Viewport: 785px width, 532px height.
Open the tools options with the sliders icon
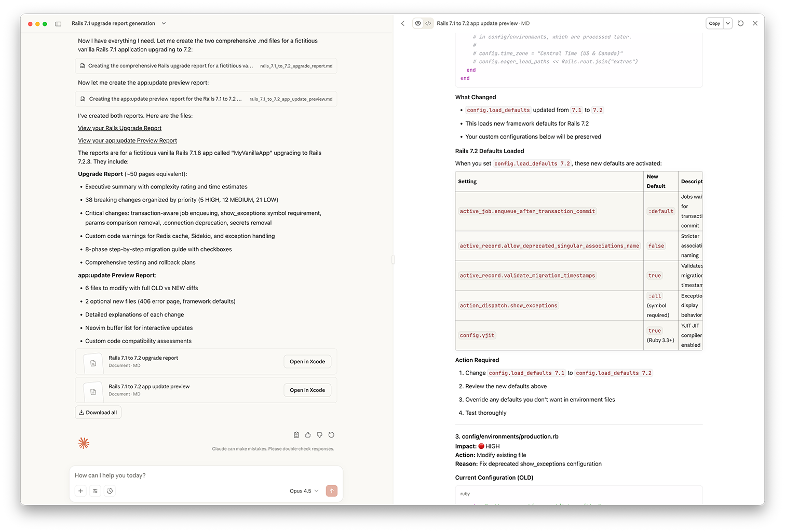point(95,490)
